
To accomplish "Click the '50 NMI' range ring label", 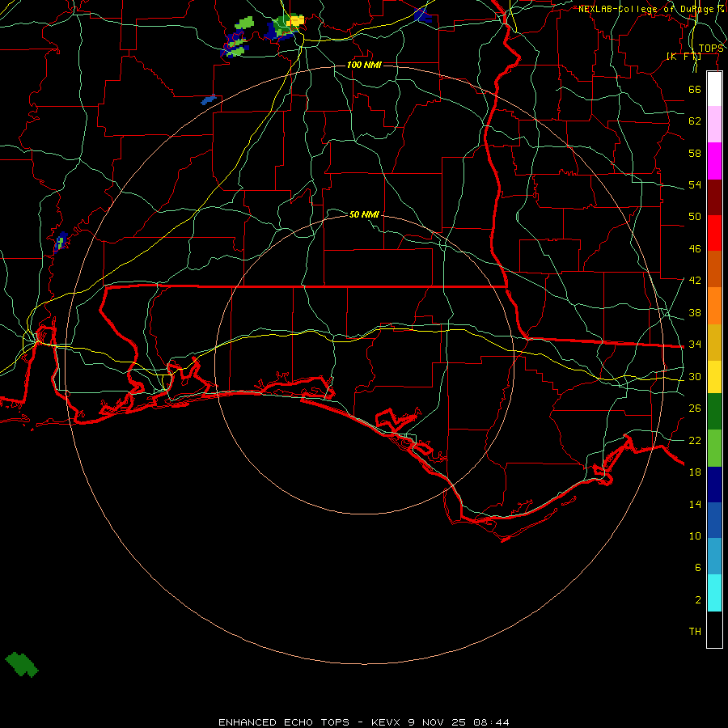I will 364,214.
